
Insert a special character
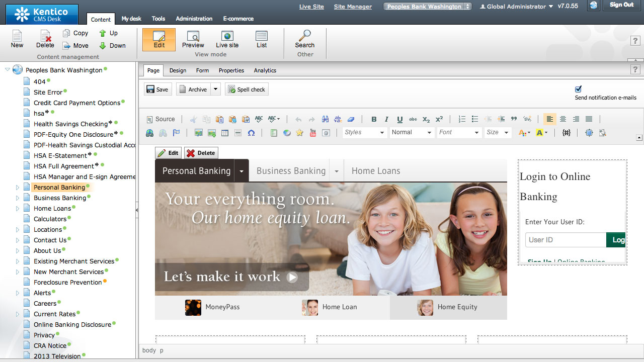tap(251, 132)
